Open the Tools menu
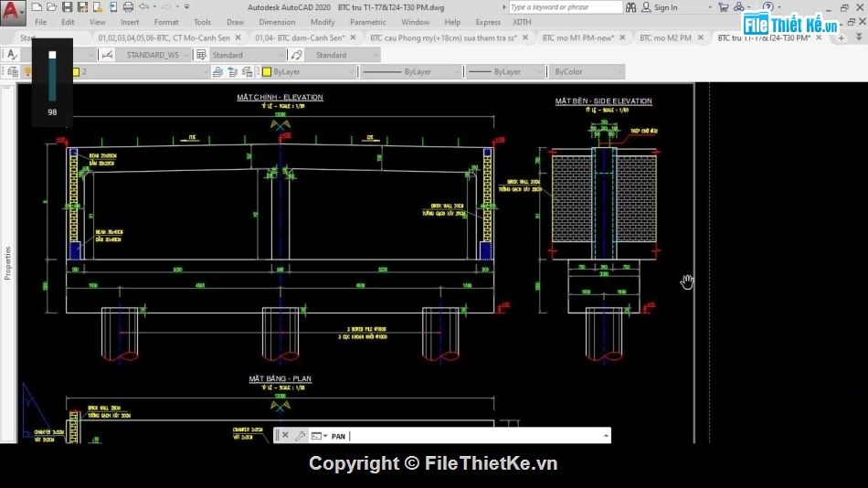 202,22
